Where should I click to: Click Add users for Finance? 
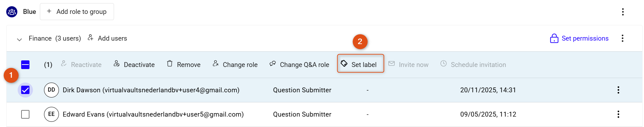pyautogui.click(x=107, y=38)
